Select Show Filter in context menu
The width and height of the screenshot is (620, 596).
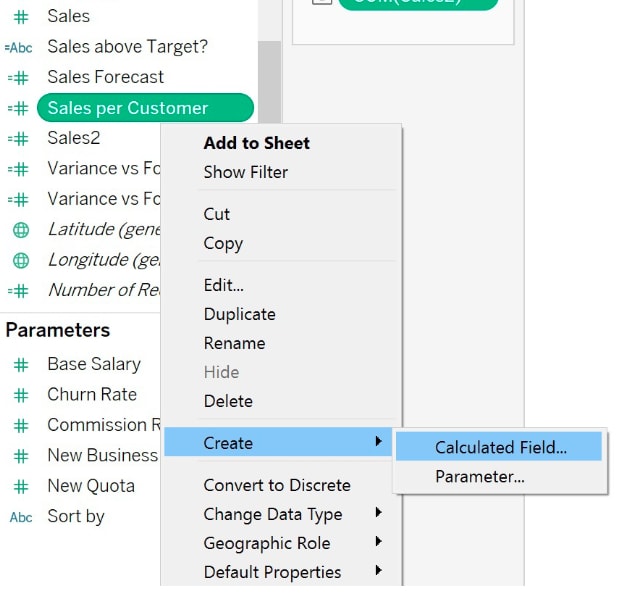tap(245, 172)
